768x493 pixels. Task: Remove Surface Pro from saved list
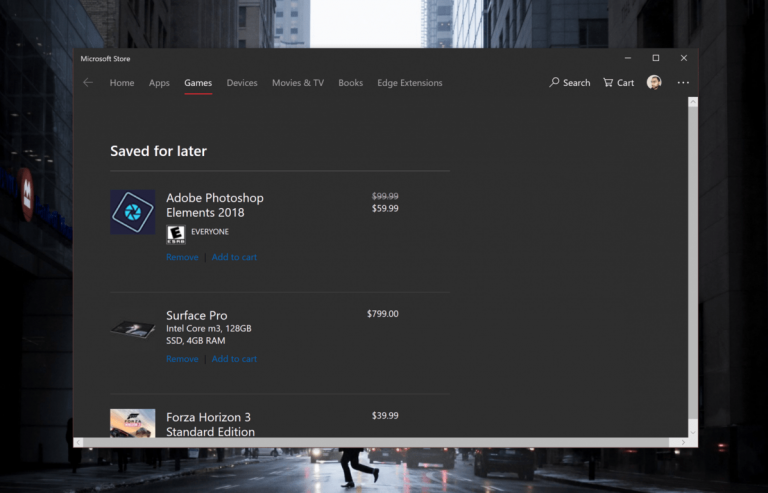182,359
